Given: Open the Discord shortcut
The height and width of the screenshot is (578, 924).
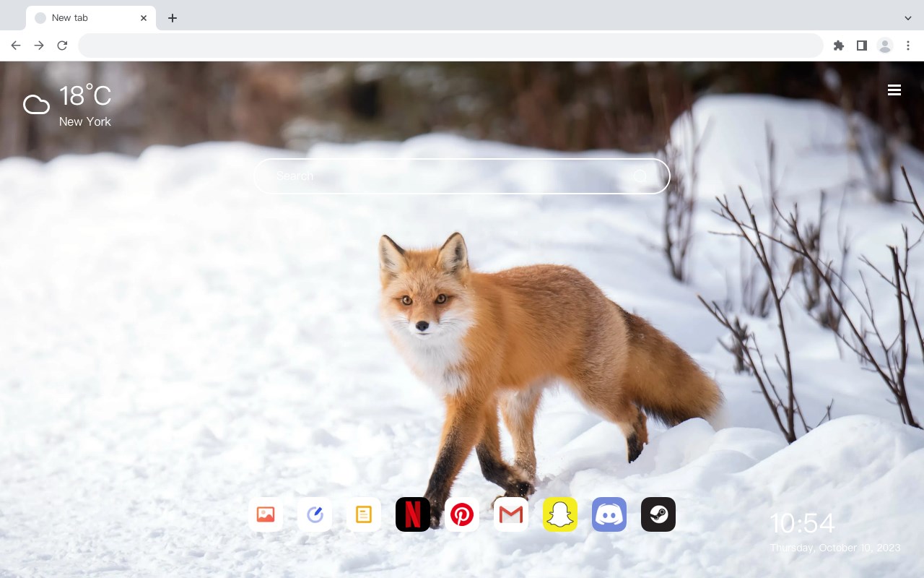Looking at the screenshot, I should (609, 514).
